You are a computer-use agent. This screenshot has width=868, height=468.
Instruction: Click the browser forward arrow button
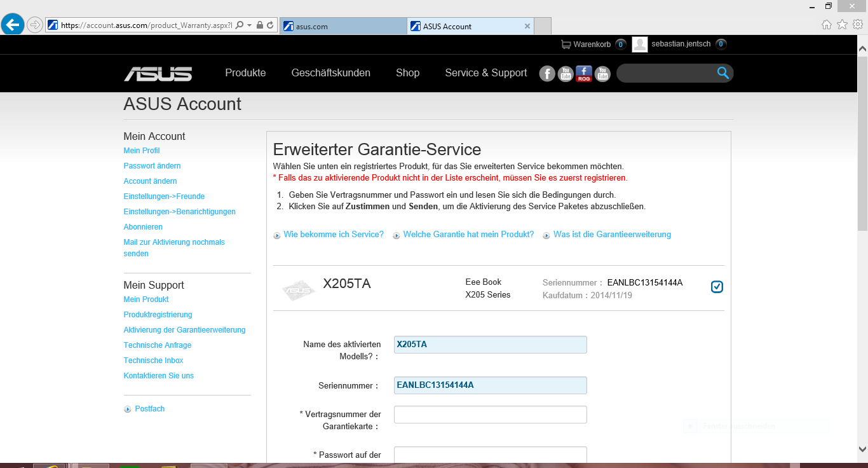pos(36,25)
